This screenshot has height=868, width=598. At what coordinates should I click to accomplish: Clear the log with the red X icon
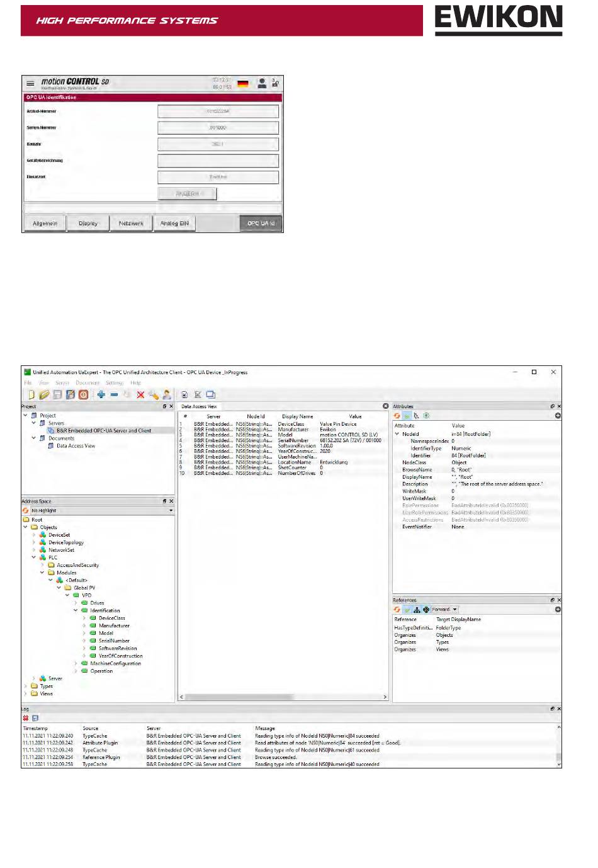pos(26,718)
